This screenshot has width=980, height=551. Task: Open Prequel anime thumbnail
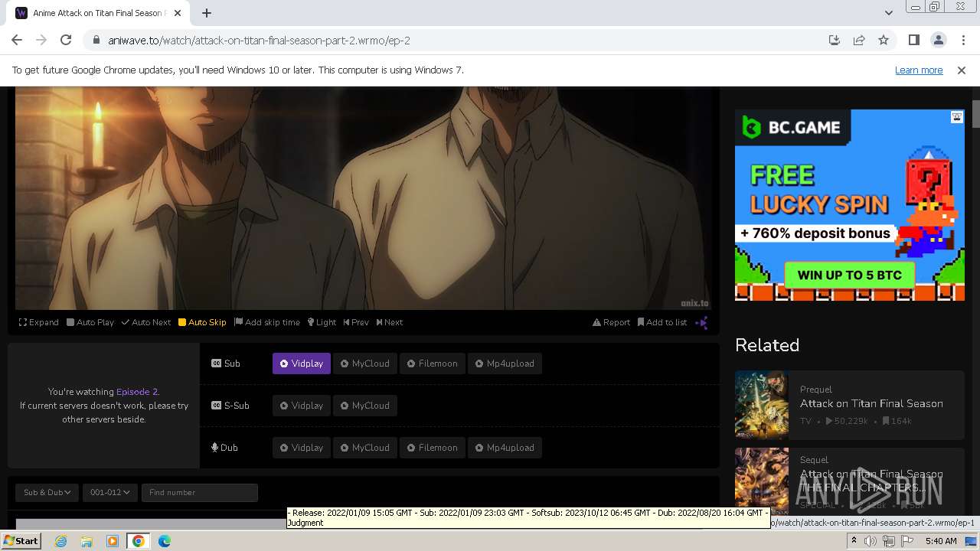tap(762, 405)
